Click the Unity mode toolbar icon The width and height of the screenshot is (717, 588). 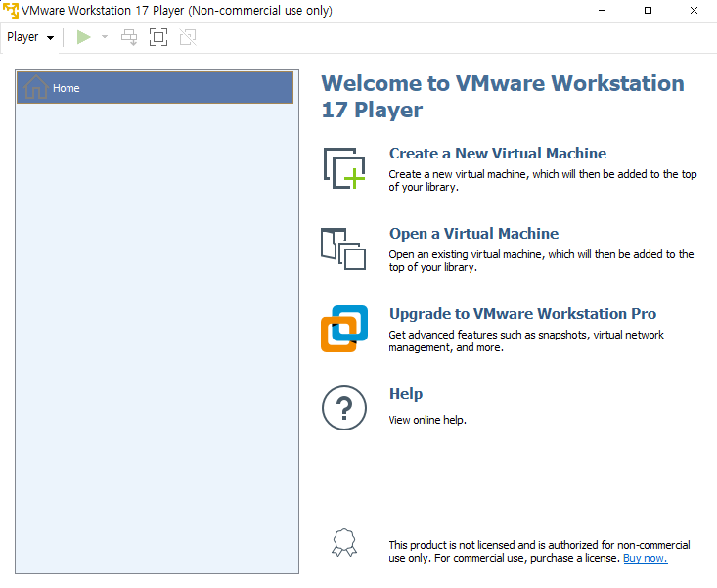tap(188, 37)
